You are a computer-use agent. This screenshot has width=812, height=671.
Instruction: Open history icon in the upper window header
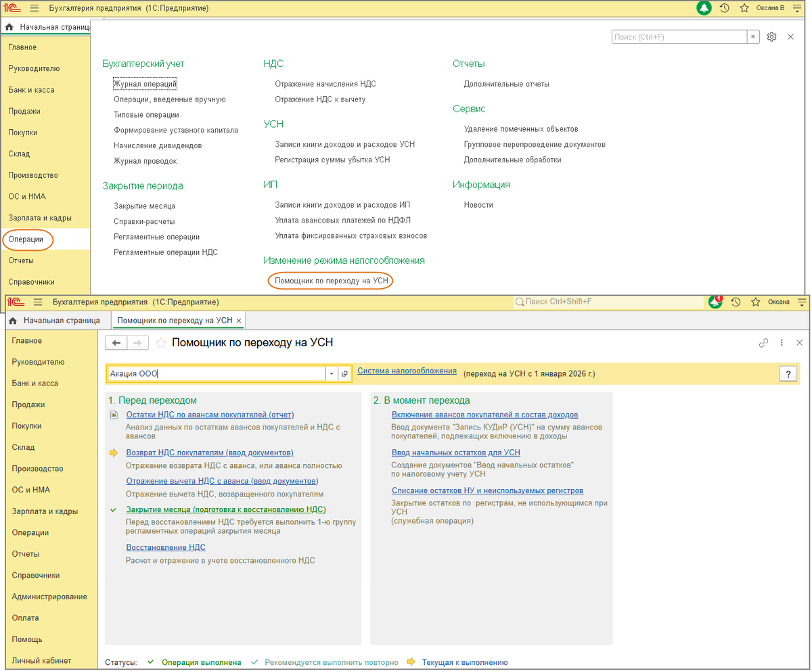pyautogui.click(x=725, y=8)
